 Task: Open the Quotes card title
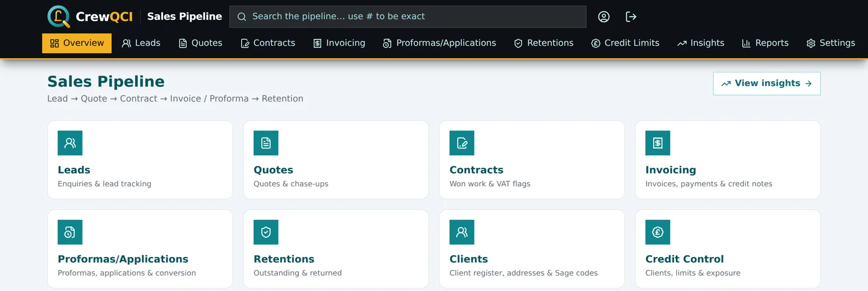click(273, 170)
